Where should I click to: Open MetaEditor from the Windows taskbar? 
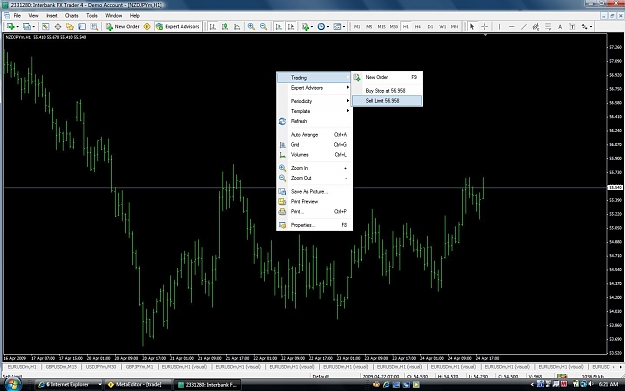(138, 385)
